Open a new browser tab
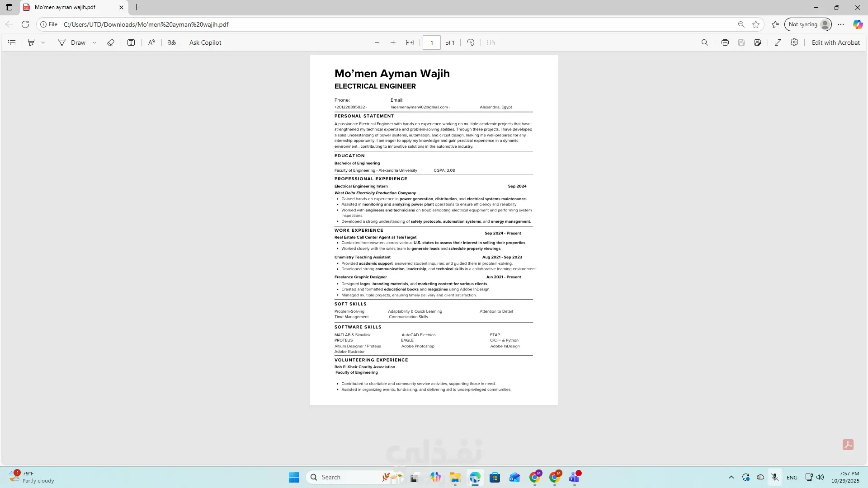The image size is (868, 488). (x=137, y=7)
